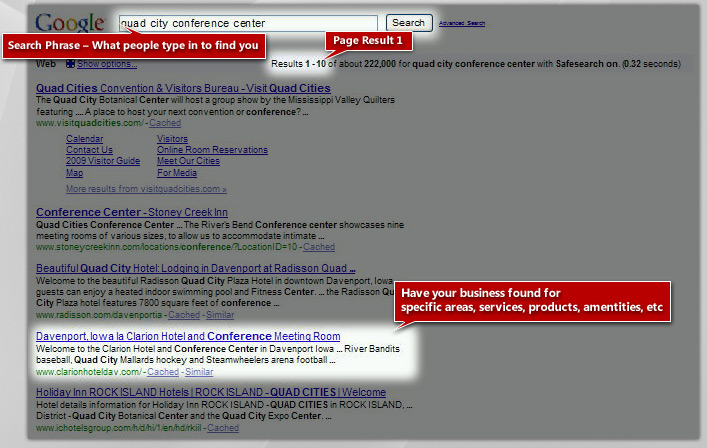Open Cached link for stoneycreekinn.com result
Screen dimensions: 707x448
(319, 247)
